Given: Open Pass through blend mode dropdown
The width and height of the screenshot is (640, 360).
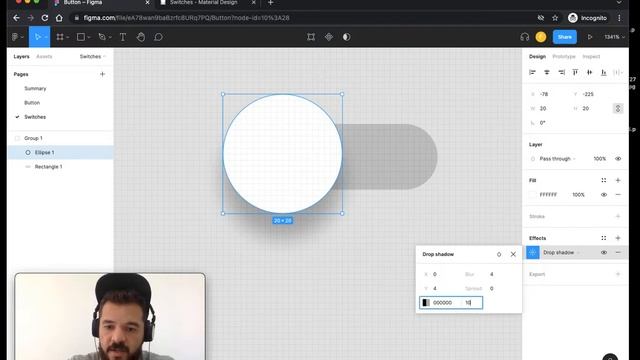Looking at the screenshot, I should pos(557,159).
